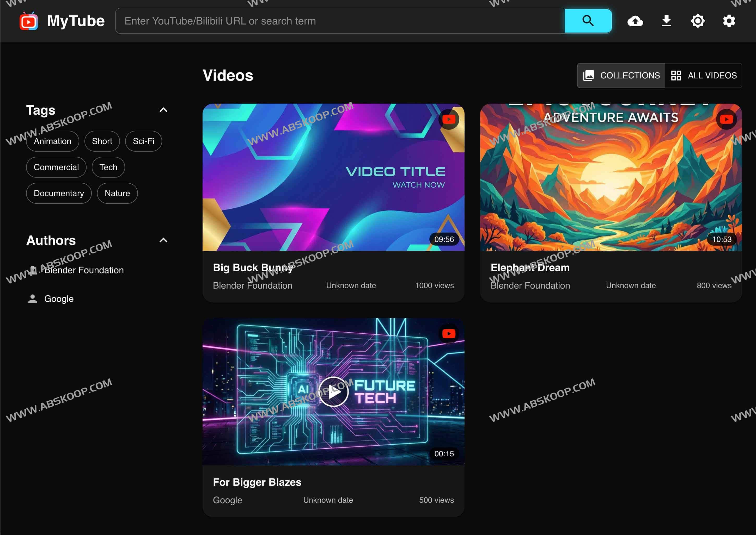Screen dimensions: 756x535
Task: Collapse the Authors section chevron
Action: tap(163, 240)
